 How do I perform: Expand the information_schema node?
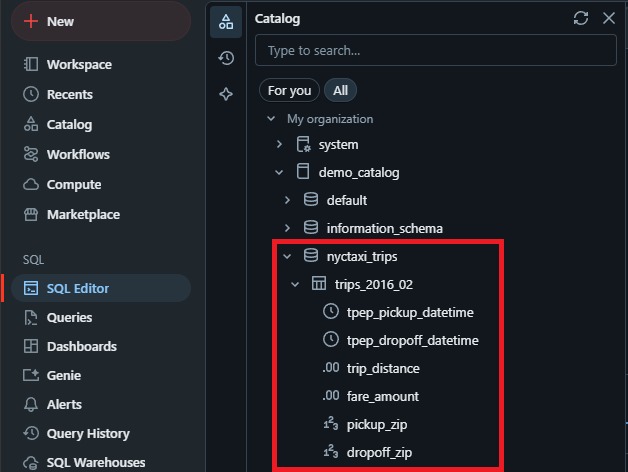coord(287,228)
